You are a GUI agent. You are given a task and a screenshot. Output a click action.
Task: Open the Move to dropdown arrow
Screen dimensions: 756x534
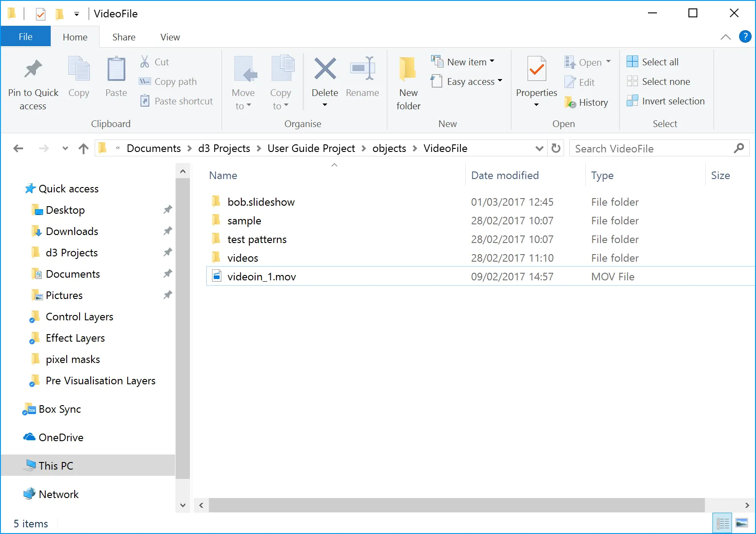(x=248, y=106)
